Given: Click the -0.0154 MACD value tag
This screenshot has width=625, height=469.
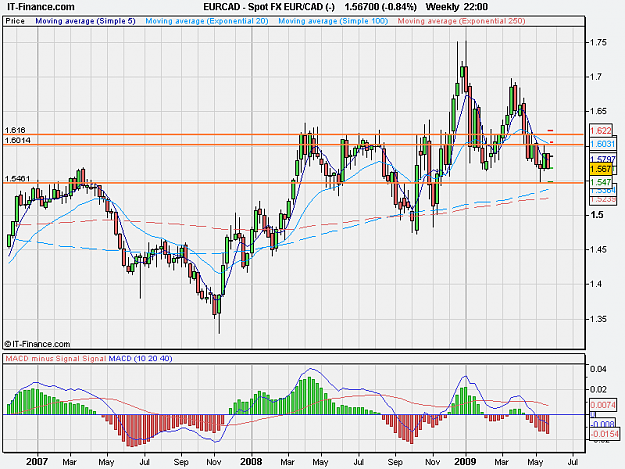Looking at the screenshot, I should (604, 434).
